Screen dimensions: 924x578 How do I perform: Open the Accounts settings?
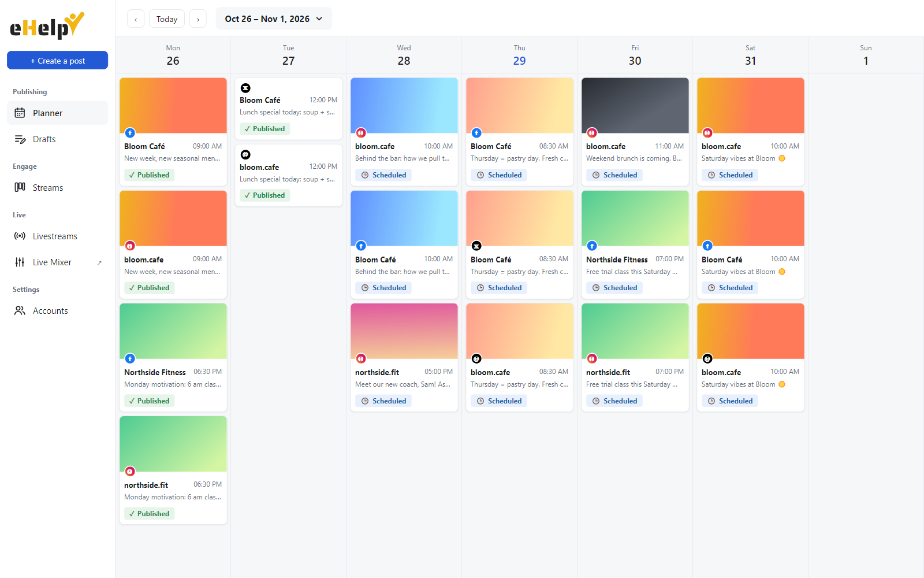point(57,310)
